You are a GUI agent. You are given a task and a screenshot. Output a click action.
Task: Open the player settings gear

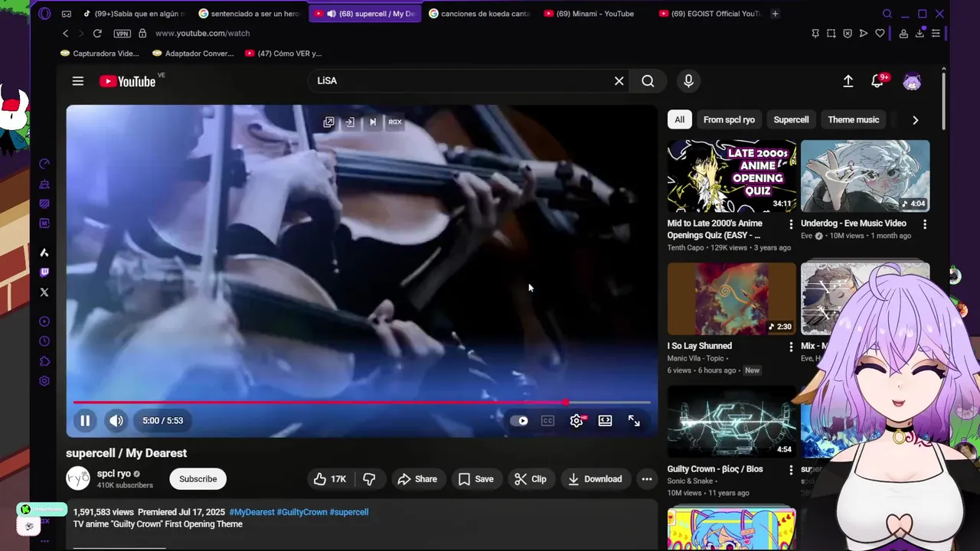tap(577, 420)
